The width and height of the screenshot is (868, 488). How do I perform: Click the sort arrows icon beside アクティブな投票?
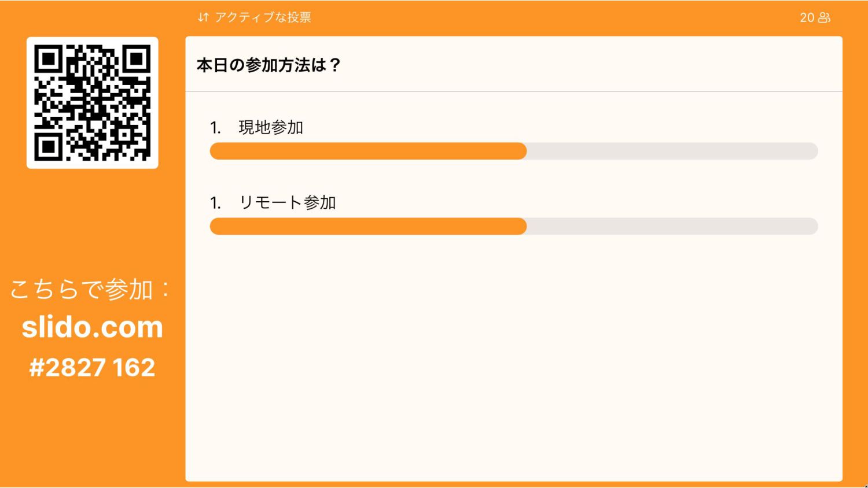[x=203, y=17]
